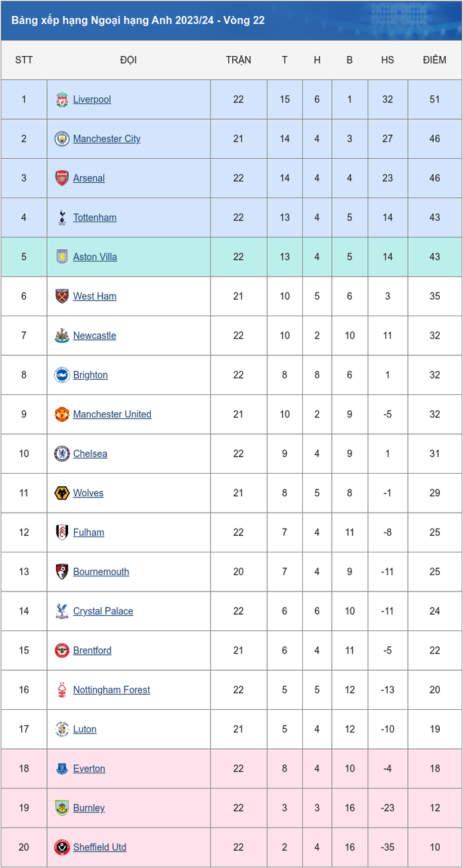Click the Brighton club badge
Screen dimensions: 463x868
click(x=62, y=375)
